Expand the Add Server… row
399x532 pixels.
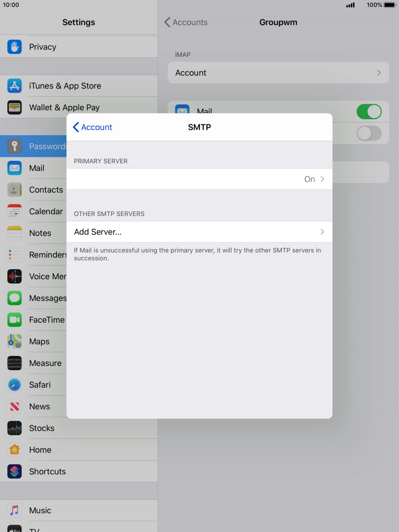(x=199, y=232)
